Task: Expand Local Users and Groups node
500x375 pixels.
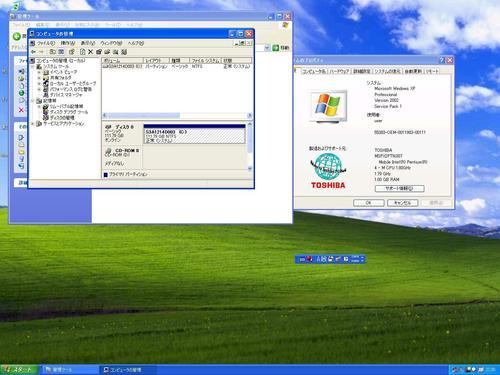Action: [39, 84]
